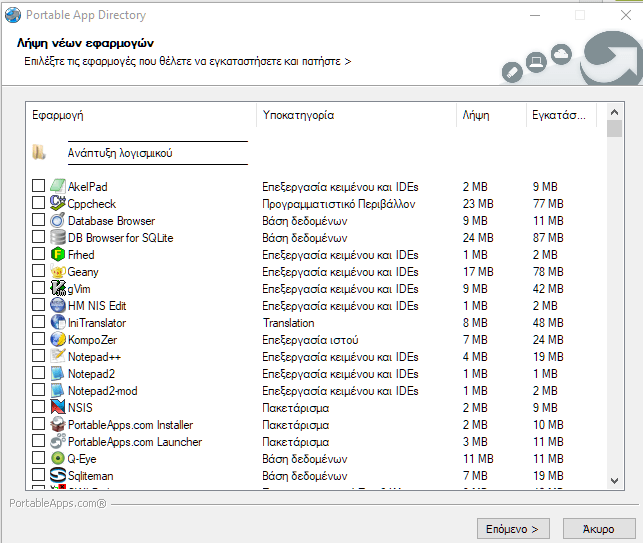Screen dimensions: 643x543
Task: Sort by the Εφαρμογή column header
Action: point(141,115)
